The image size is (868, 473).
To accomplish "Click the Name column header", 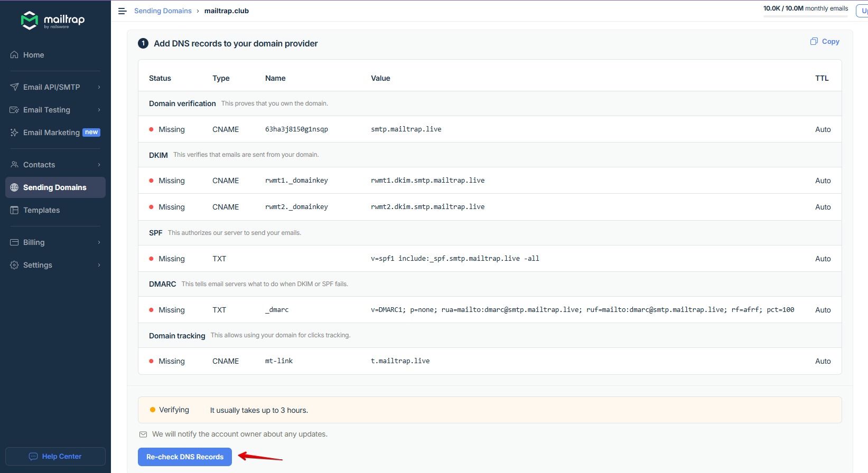I will pyautogui.click(x=275, y=78).
